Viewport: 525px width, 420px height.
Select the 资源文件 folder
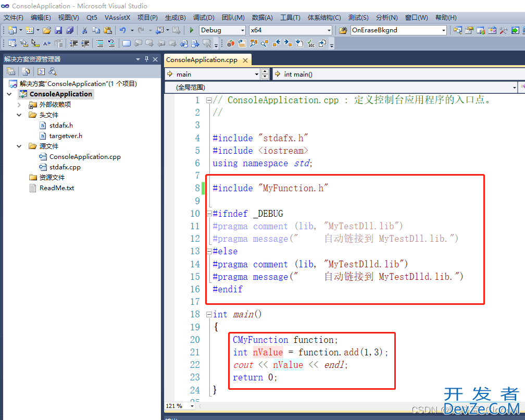tap(52, 178)
